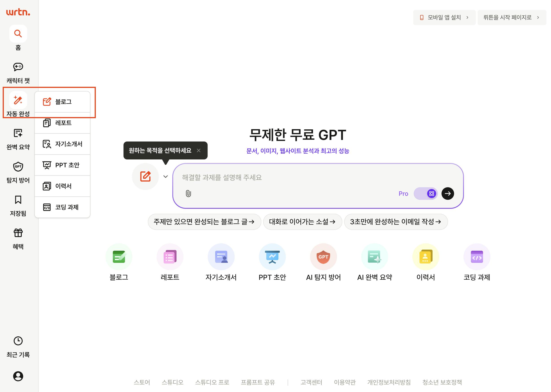Open the 저장됨 bookmark icon
The image size is (551, 392).
(18, 200)
